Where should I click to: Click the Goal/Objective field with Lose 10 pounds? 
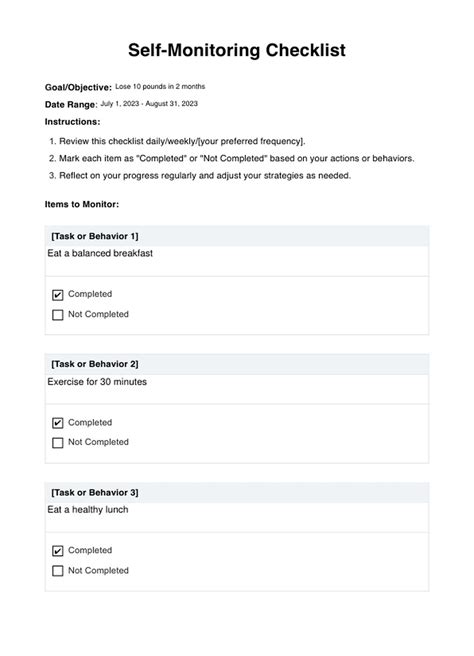160,87
